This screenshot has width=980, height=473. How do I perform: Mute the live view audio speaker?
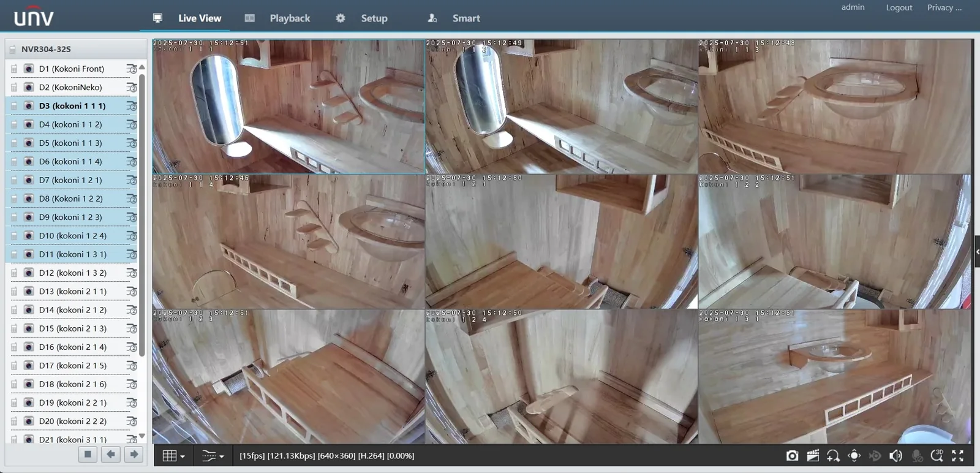[x=895, y=456]
